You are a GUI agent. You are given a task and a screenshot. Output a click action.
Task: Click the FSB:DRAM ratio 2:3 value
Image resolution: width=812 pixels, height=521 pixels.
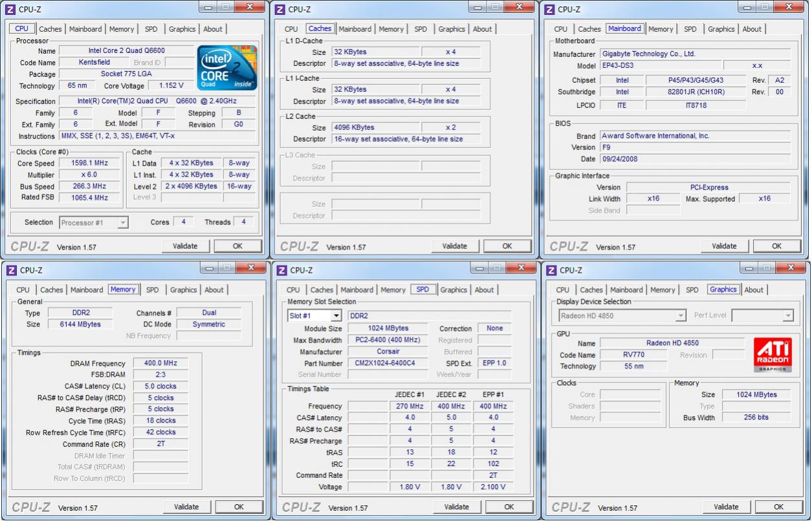160,375
